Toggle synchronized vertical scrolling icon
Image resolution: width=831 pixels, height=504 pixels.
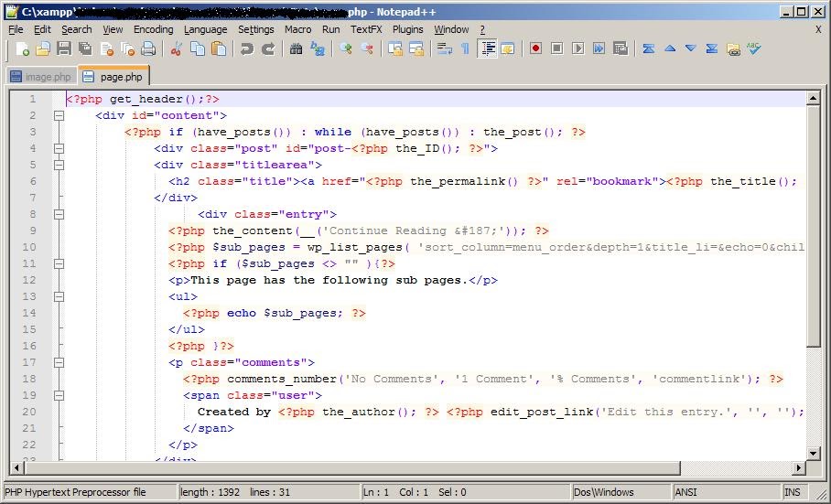coord(394,48)
